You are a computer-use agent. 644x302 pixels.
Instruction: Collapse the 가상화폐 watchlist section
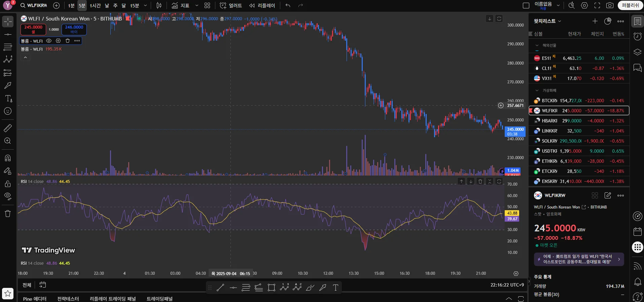pos(537,90)
